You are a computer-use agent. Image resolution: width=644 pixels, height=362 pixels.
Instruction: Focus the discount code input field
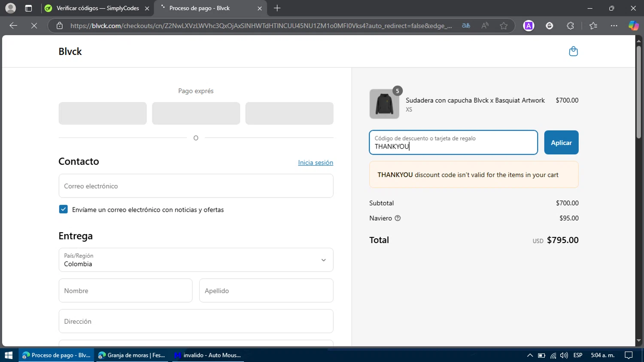[453, 143]
